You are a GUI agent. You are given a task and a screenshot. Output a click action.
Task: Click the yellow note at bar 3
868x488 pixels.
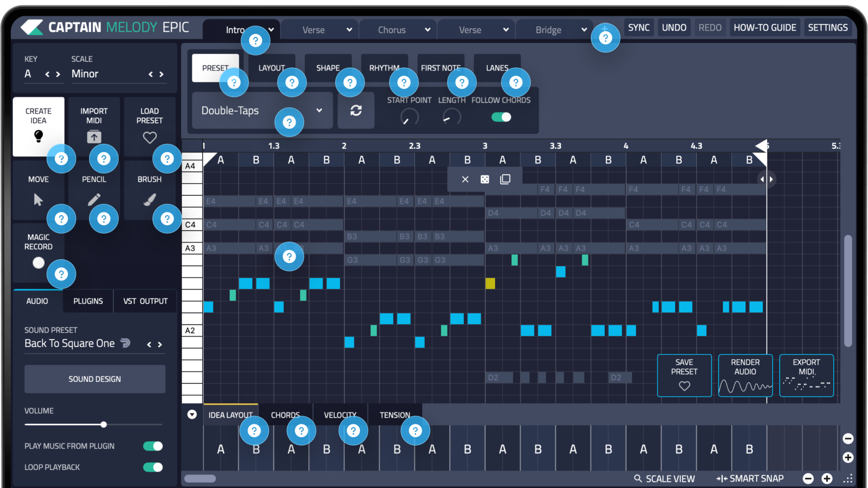click(x=490, y=283)
